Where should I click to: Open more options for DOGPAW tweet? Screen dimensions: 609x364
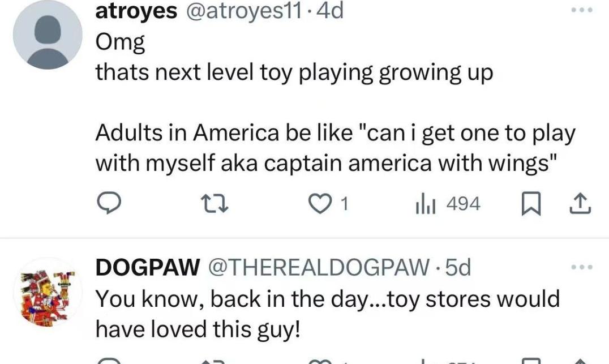581,266
